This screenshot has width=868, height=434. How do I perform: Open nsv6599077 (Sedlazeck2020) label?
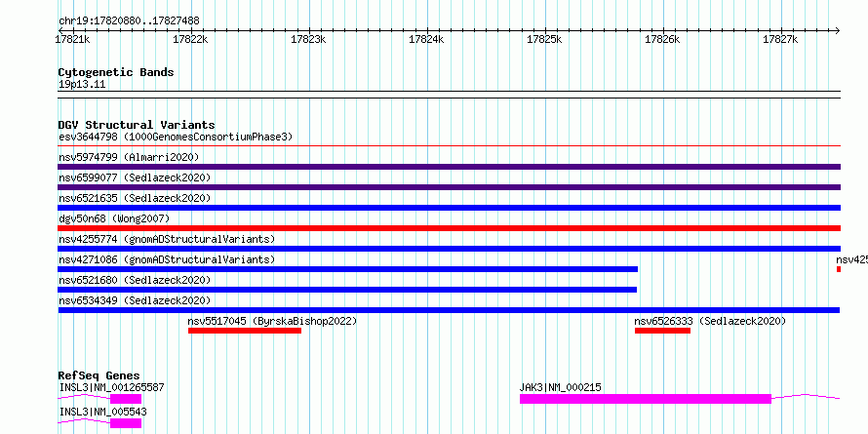(135, 178)
